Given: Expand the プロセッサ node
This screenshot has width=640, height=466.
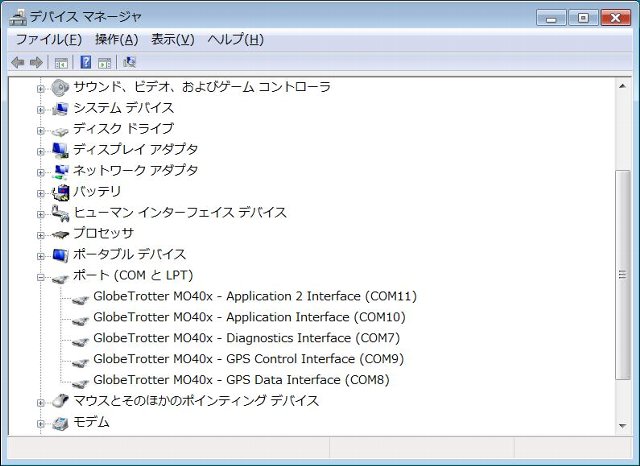Looking at the screenshot, I should tap(40, 235).
